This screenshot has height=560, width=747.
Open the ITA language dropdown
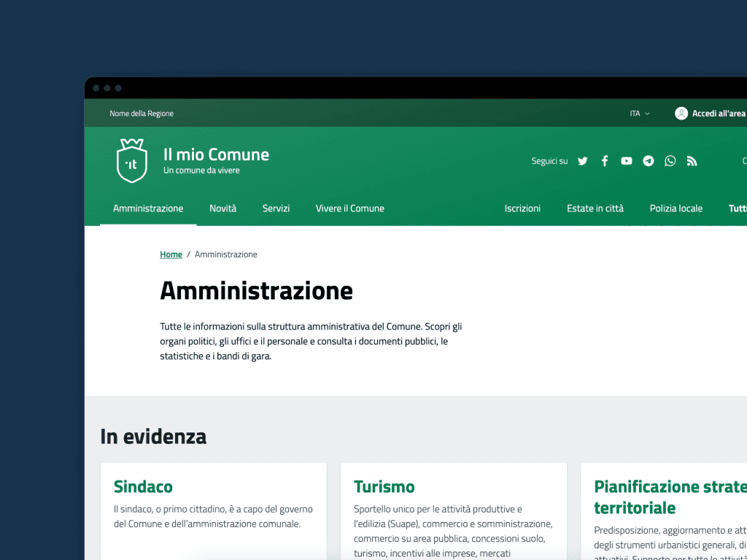tap(638, 113)
